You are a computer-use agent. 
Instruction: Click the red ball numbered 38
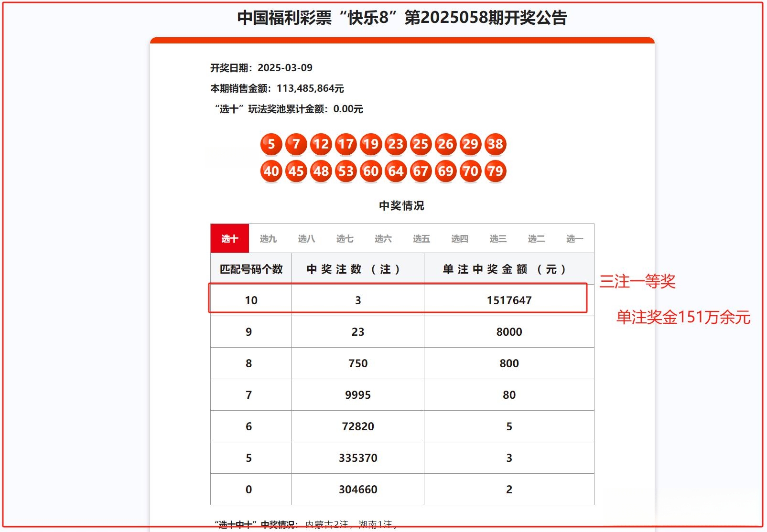(x=495, y=144)
